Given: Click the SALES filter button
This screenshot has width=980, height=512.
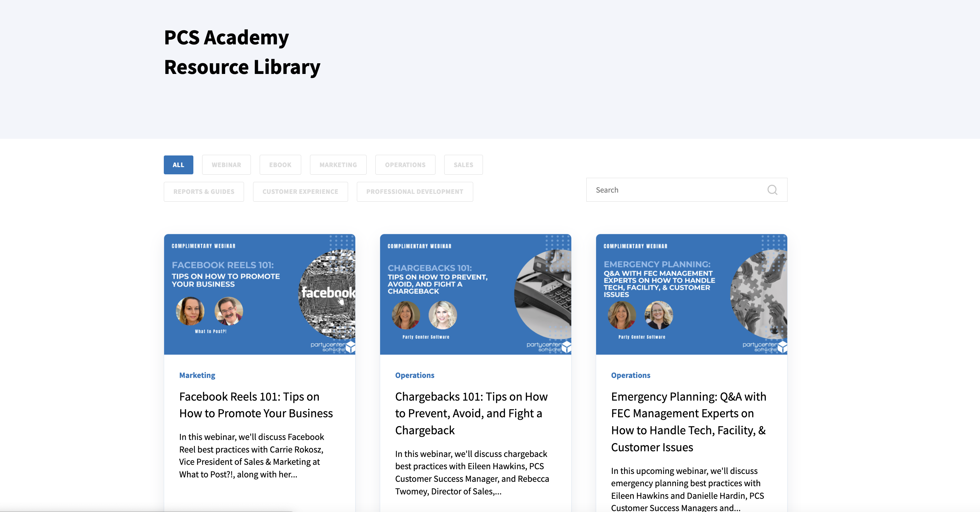Looking at the screenshot, I should 463,164.
